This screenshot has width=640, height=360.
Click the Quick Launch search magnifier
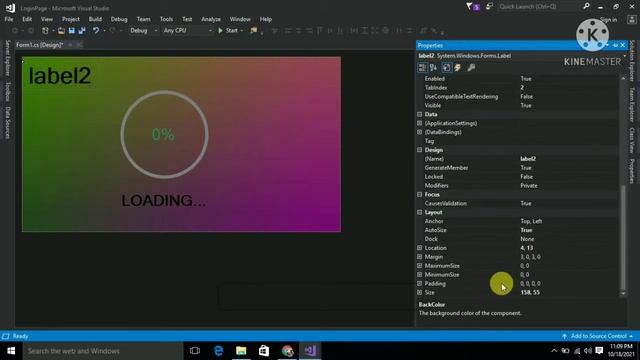[587, 6]
